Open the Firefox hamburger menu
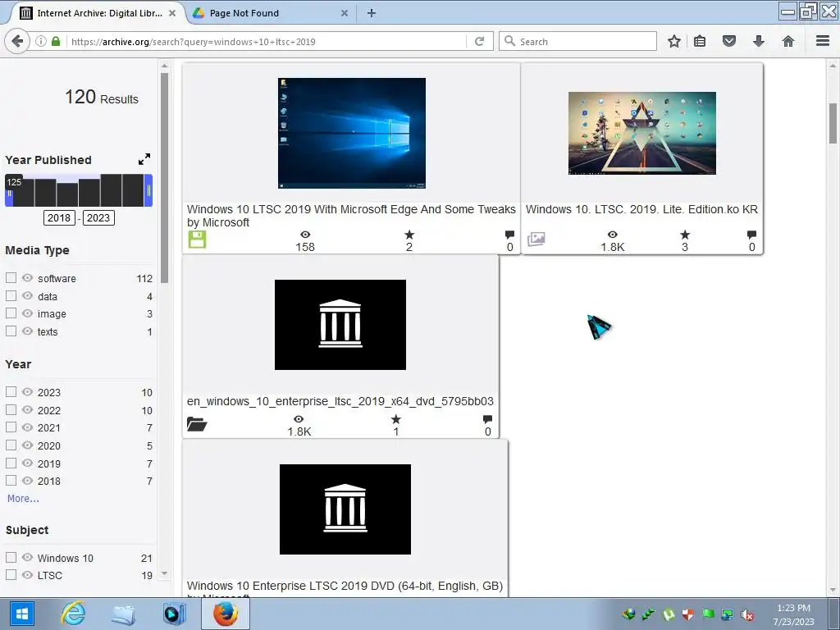This screenshot has width=840, height=630. (x=823, y=41)
